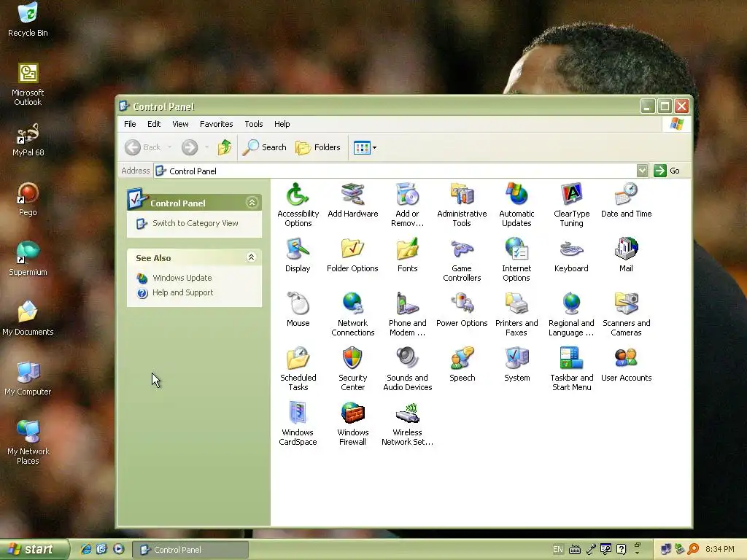Open Regional and Language Options icon

(571, 314)
